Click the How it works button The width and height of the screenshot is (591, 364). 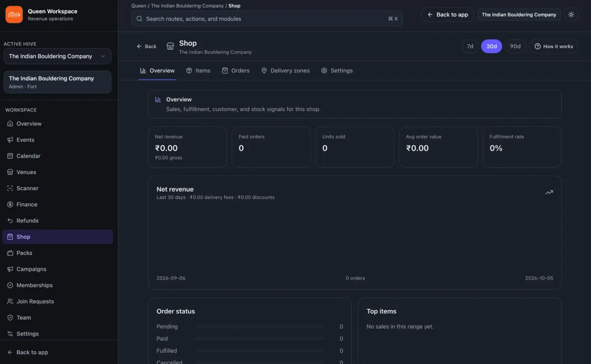tap(553, 46)
